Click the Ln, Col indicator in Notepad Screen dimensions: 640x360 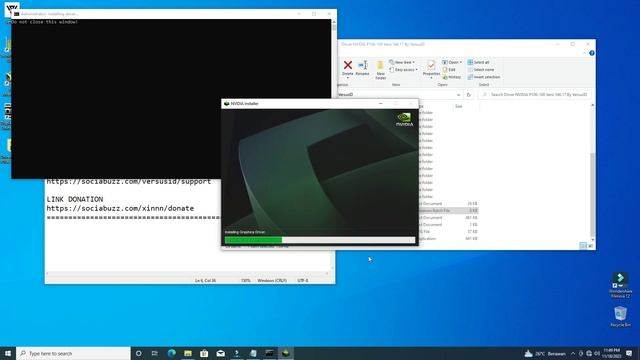tap(205, 280)
